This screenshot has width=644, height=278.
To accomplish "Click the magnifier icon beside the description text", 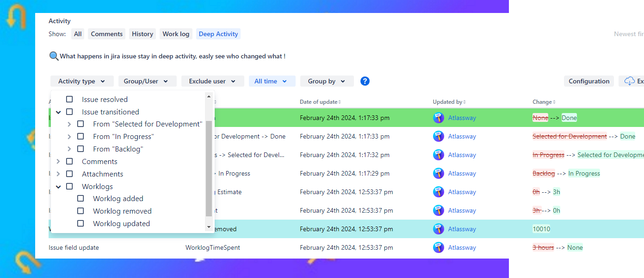I will click(54, 56).
